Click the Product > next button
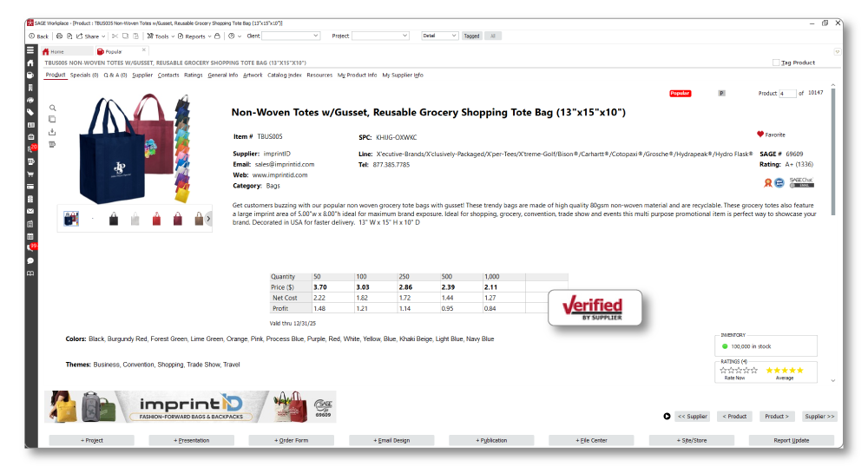The height and width of the screenshot is (467, 868). 776,416
